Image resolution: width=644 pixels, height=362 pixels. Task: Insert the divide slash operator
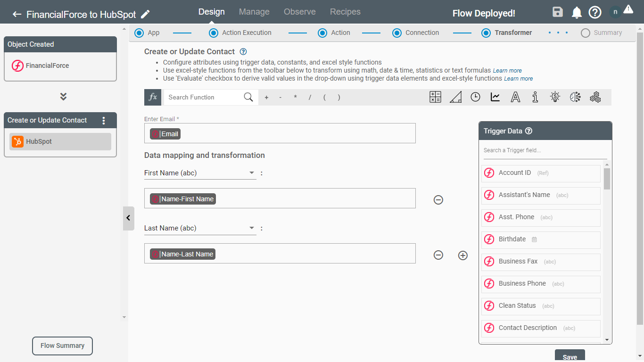pos(310,98)
